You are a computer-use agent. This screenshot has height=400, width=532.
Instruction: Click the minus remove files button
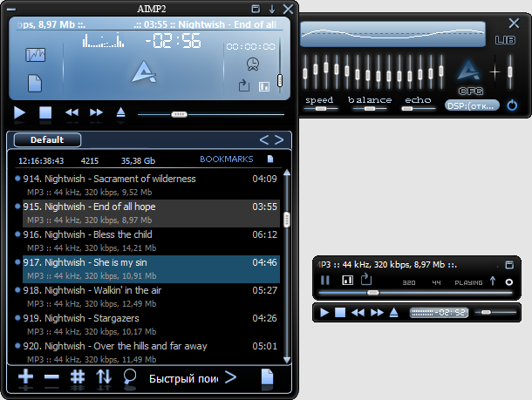(x=51, y=376)
